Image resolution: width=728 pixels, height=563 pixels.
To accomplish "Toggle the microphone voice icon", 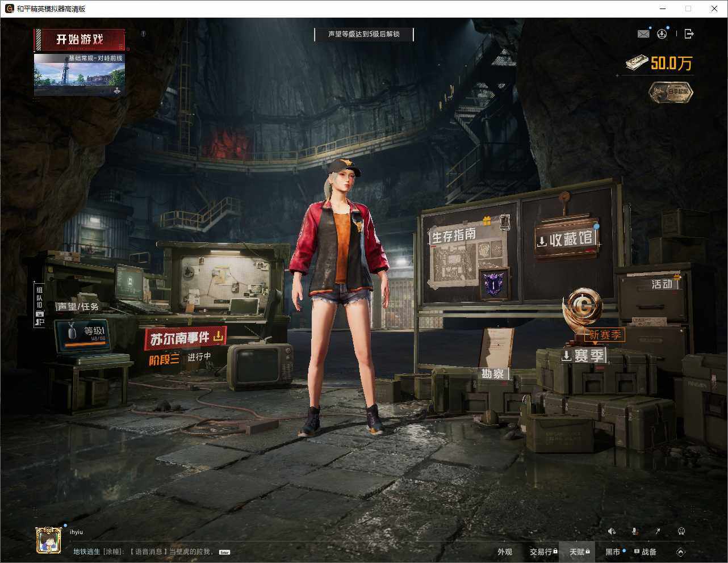I will [x=635, y=531].
